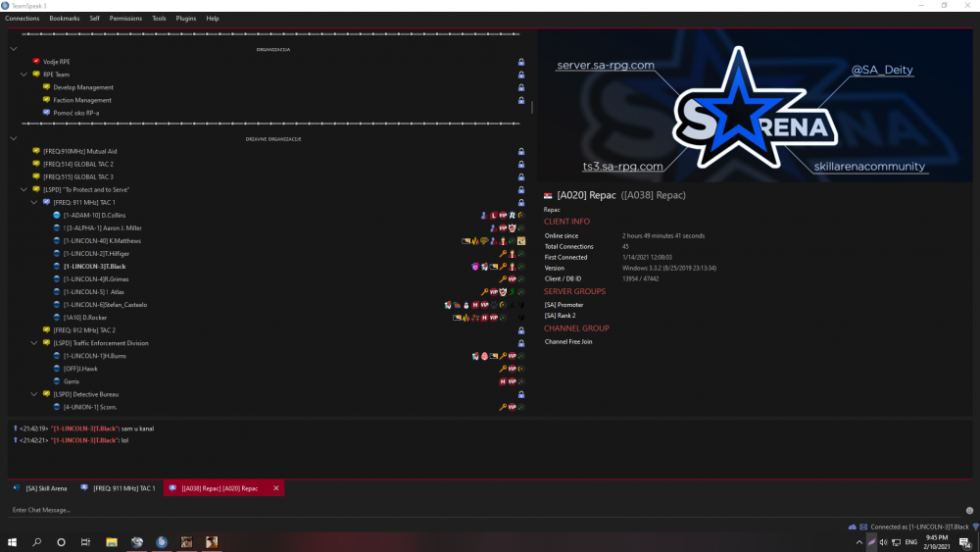Click T.Black name link at 21:42:19
Image resolution: width=980 pixels, height=552 pixels.
(x=83, y=428)
